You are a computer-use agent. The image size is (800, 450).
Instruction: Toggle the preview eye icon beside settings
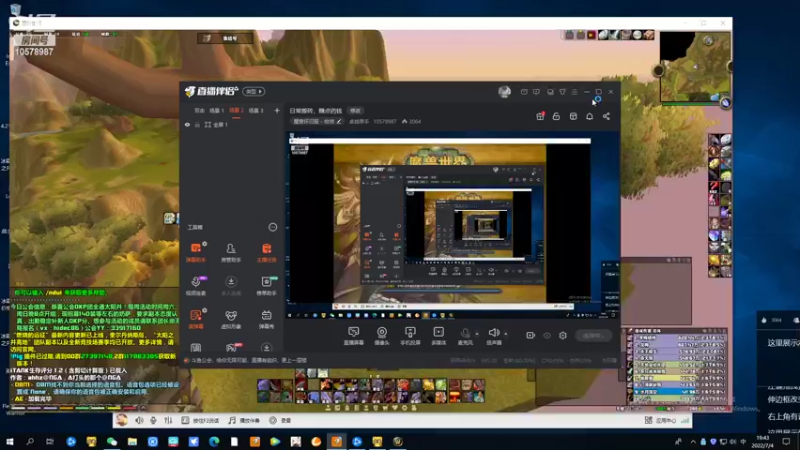[547, 335]
